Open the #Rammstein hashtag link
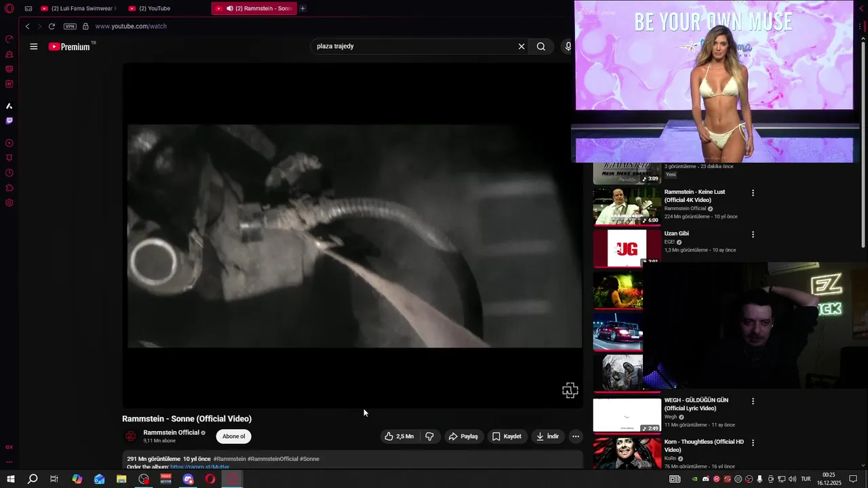The image size is (868, 488). tap(229, 459)
